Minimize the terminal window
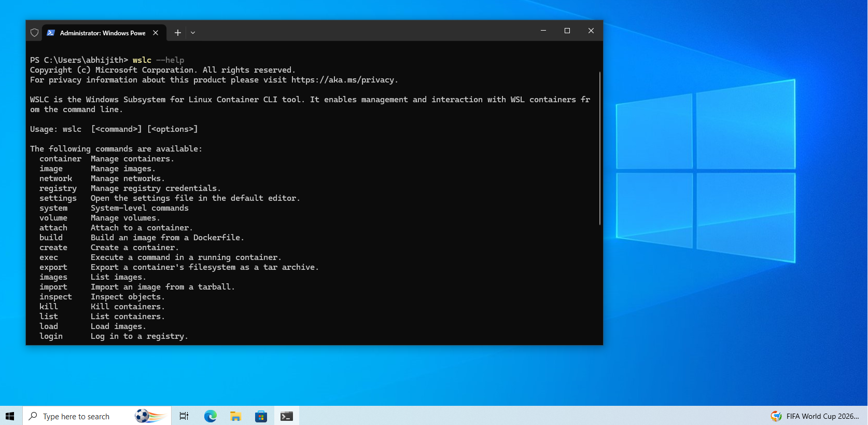This screenshot has width=868, height=425. click(543, 31)
